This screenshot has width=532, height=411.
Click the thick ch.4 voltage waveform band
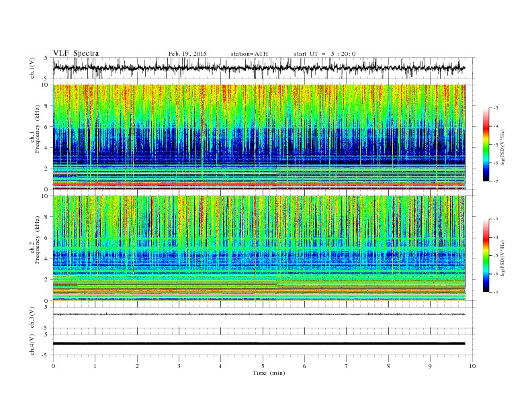[x=259, y=344]
